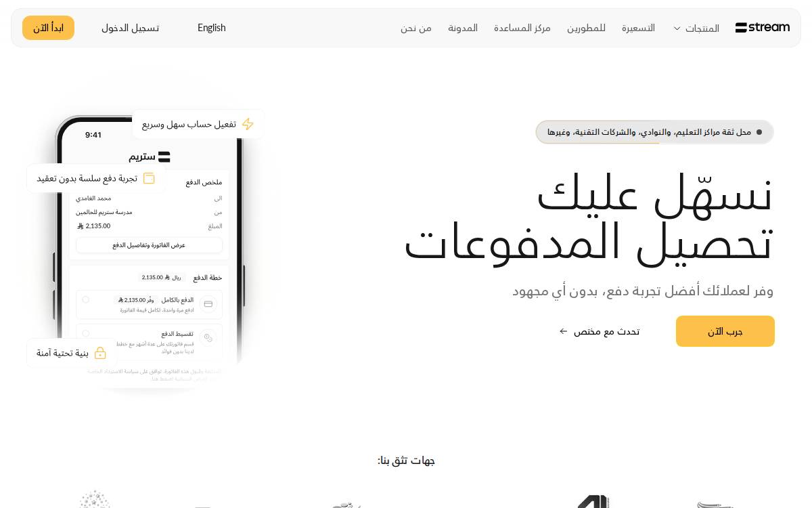
Task: Click the lock icon on بنية تحتية آمنة card
Action: click(x=100, y=353)
